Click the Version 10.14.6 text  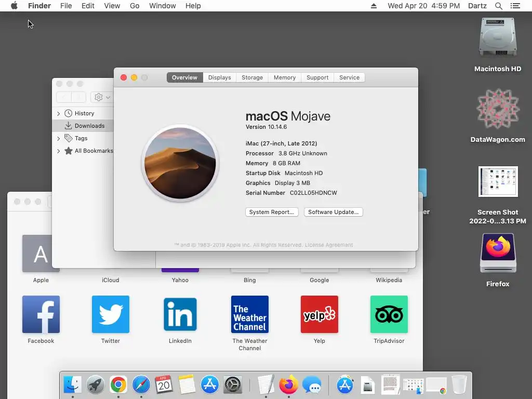click(x=267, y=127)
